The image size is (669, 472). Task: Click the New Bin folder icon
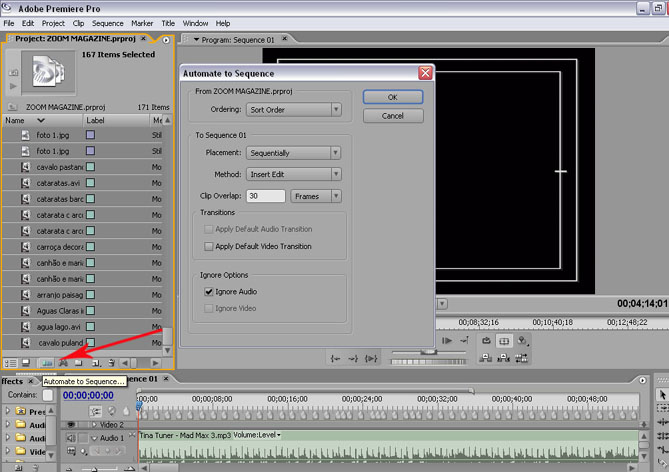click(x=80, y=362)
